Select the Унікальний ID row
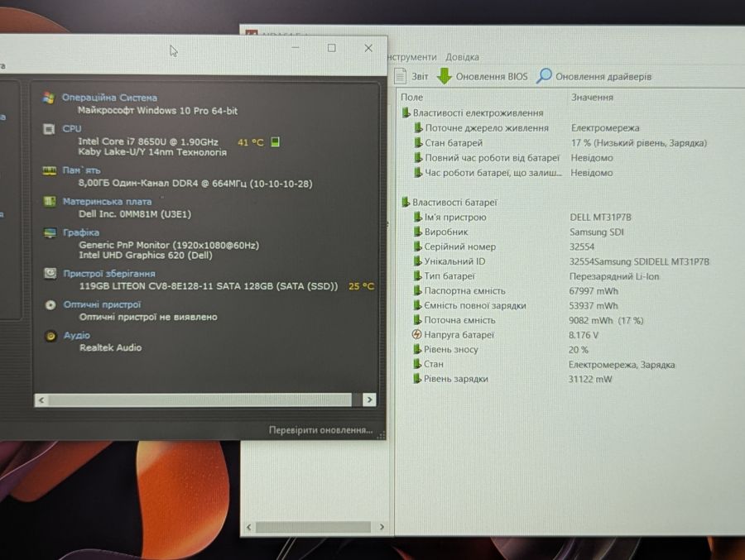This screenshot has width=745, height=560. click(560, 261)
